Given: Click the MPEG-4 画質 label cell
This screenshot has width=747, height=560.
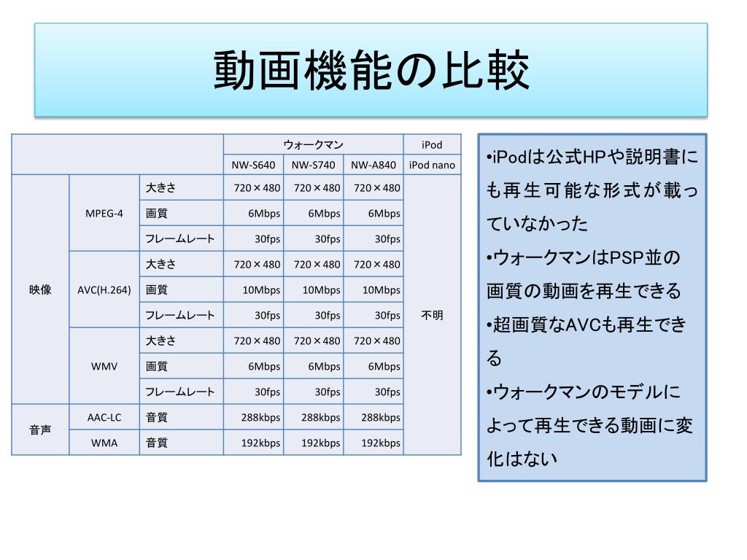Looking at the screenshot, I should (182, 214).
